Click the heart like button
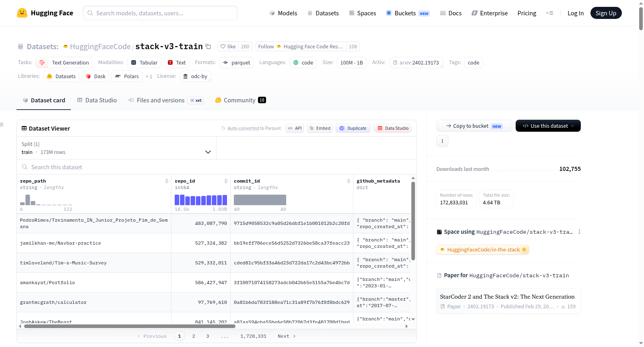This screenshot has width=644, height=347. [x=228, y=46]
